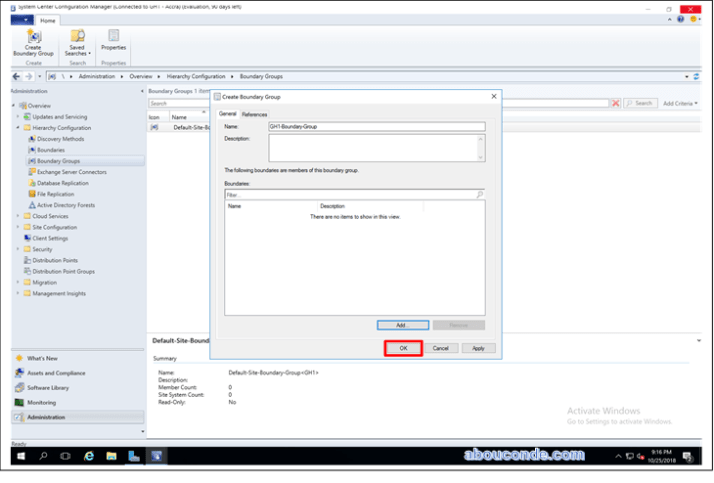Screen dimensions: 714x483
Task: Open Active Directory Forests node
Action: pyautogui.click(x=66, y=205)
